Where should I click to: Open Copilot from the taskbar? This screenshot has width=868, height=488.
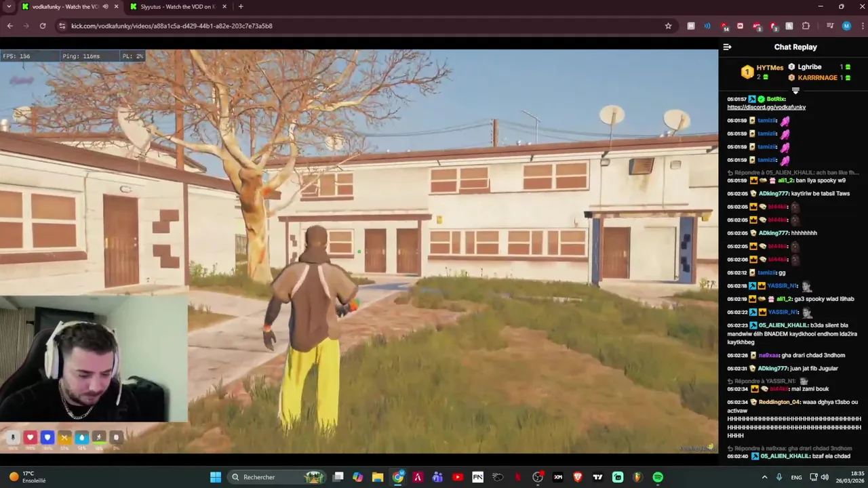click(x=357, y=477)
